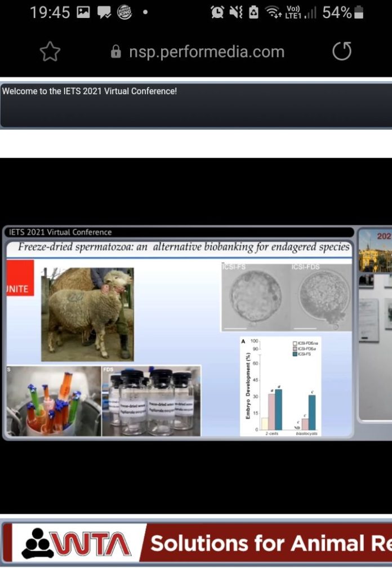Tap the Wi-Fi signal status icon
This screenshot has width=392, height=568.
click(273, 12)
